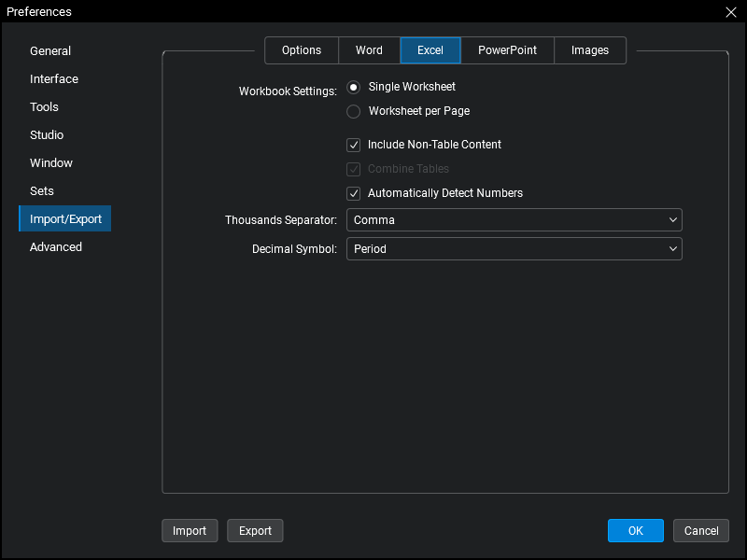This screenshot has height=560, width=747.
Task: Open the General preferences section
Action: [x=50, y=51]
